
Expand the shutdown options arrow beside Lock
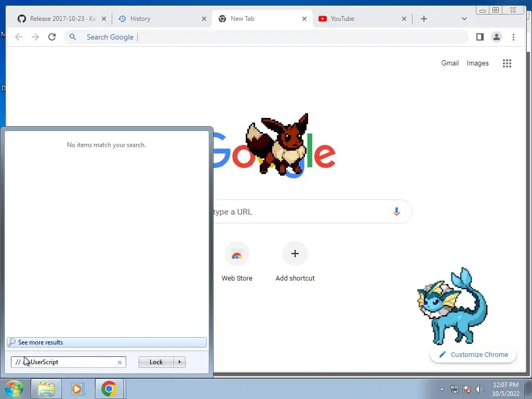pyautogui.click(x=179, y=362)
